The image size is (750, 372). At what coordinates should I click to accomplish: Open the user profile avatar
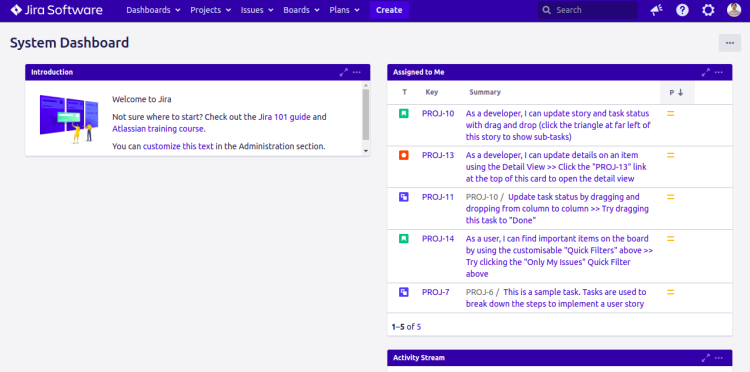pyautogui.click(x=734, y=10)
